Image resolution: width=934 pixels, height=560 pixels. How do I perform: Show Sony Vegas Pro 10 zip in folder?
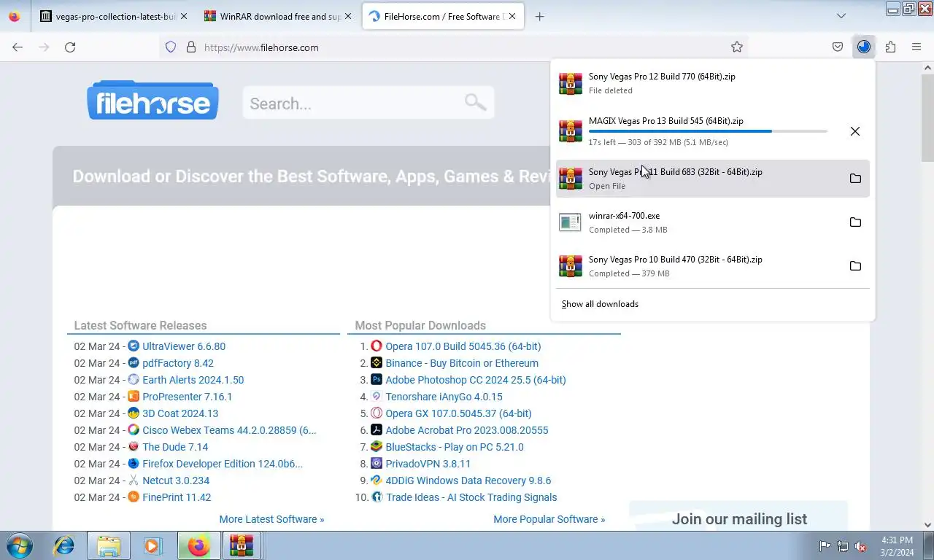[x=855, y=266]
